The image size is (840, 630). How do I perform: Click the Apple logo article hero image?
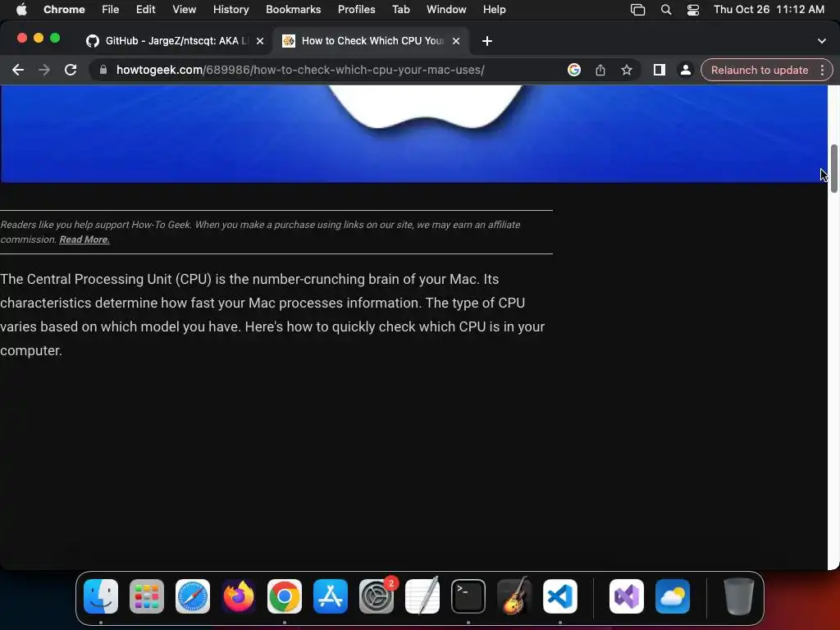[413, 134]
